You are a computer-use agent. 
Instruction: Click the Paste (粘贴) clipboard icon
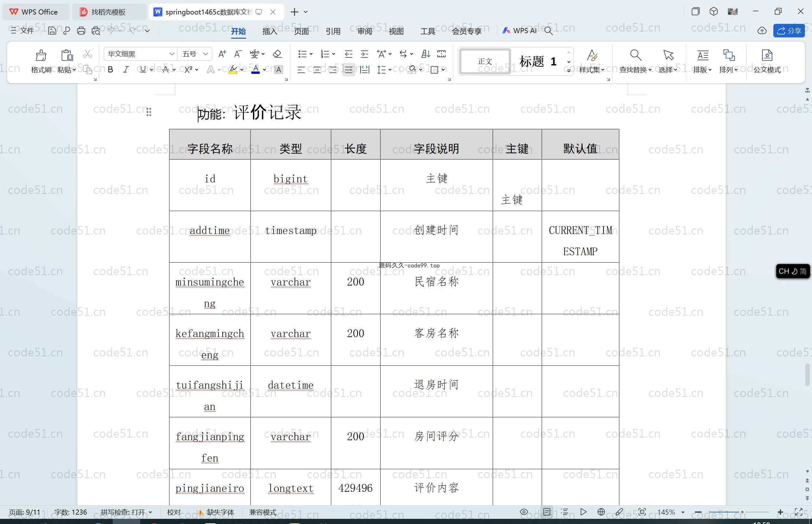(67, 55)
